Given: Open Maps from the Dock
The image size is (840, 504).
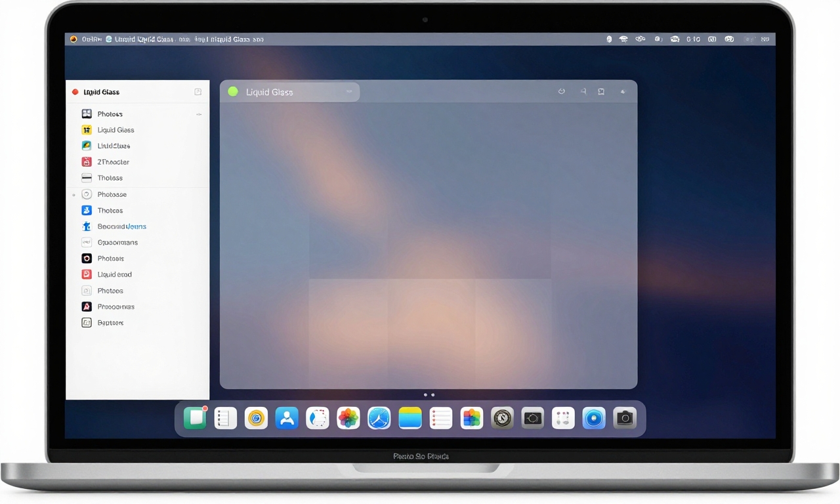Looking at the screenshot, I should point(410,417).
